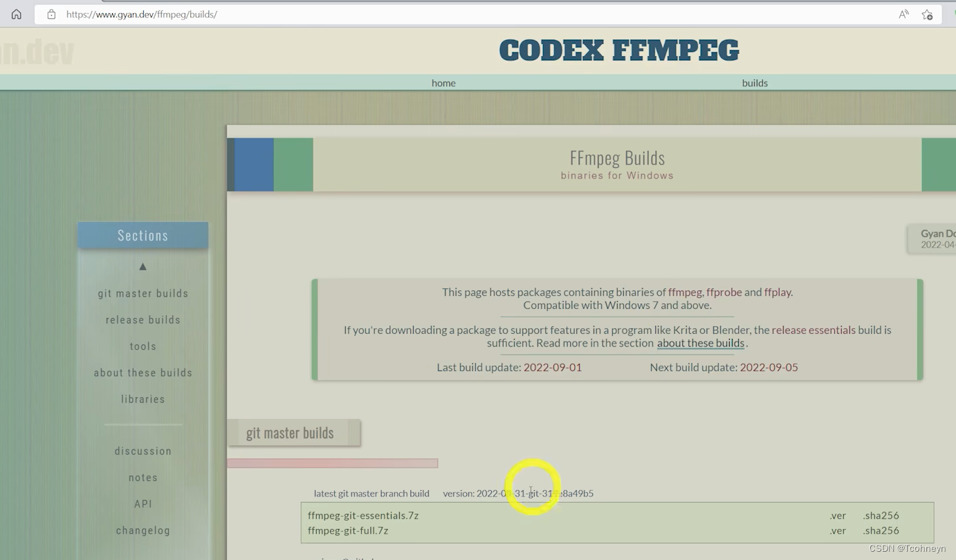Download ffmpeg-git-essentials.7z
Viewport: 956px width, 560px height.
[363, 515]
